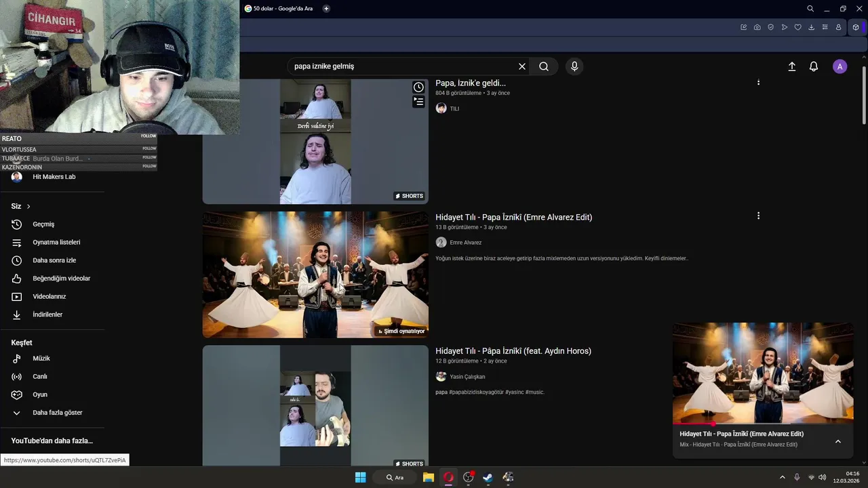Open Opera downloads icon
This screenshot has width=868, height=488.
click(x=812, y=27)
